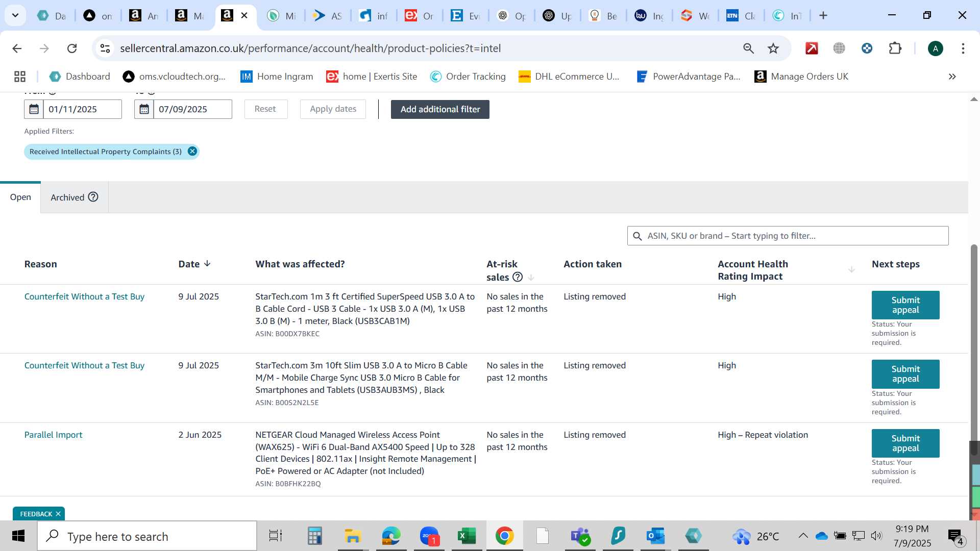Screen dimensions: 980x551
Task: Sort by At-risk sales arrow
Action: point(531,278)
